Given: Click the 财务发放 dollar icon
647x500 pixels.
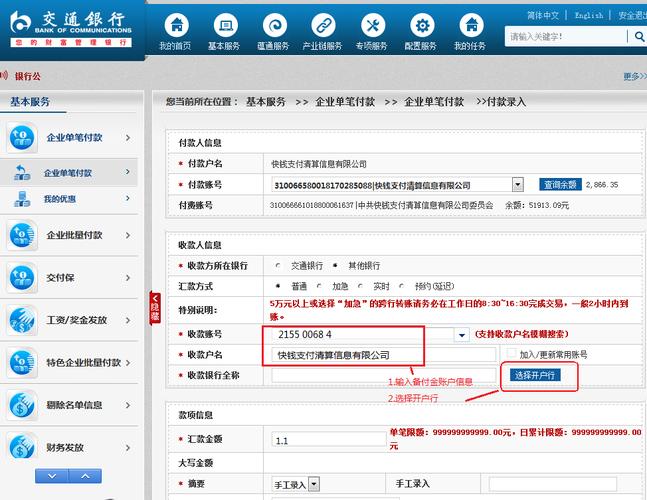Looking at the screenshot, I should 22,447.
